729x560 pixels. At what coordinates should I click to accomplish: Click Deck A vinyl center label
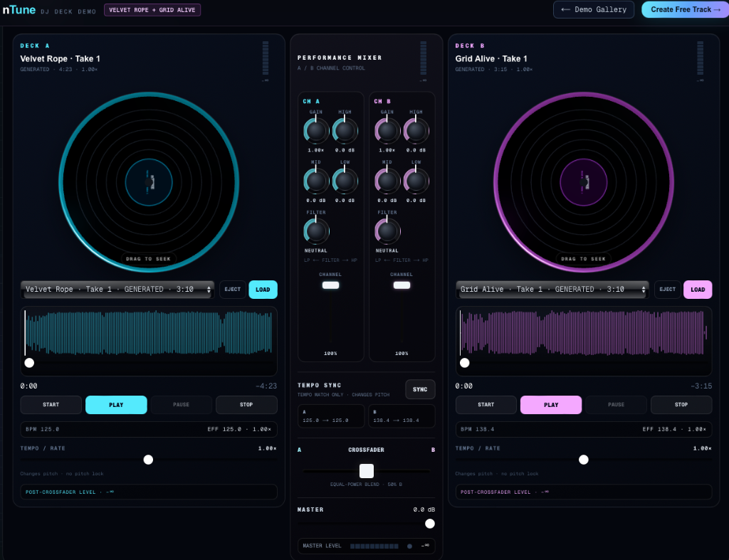pos(149,182)
